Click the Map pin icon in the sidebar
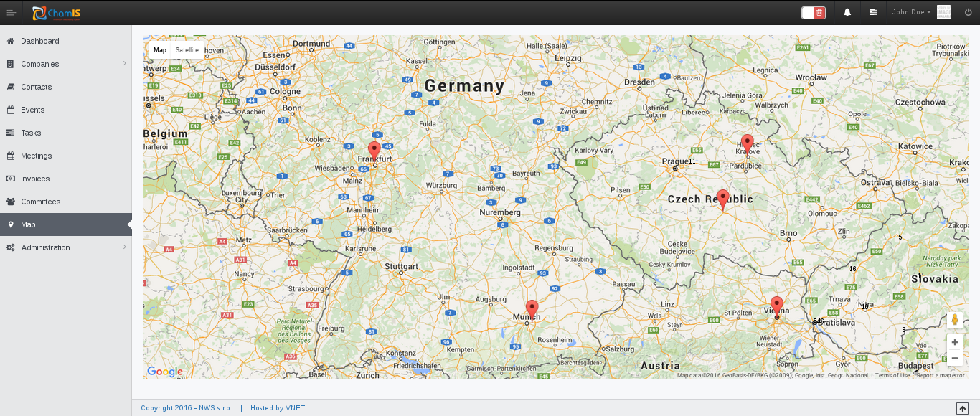This screenshot has height=416, width=980. coord(10,224)
